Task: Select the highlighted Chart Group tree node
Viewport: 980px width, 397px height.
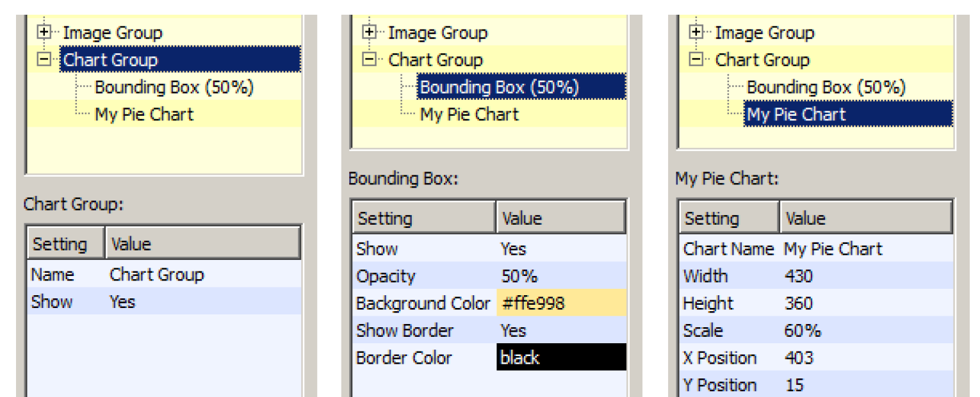Action: click(179, 60)
